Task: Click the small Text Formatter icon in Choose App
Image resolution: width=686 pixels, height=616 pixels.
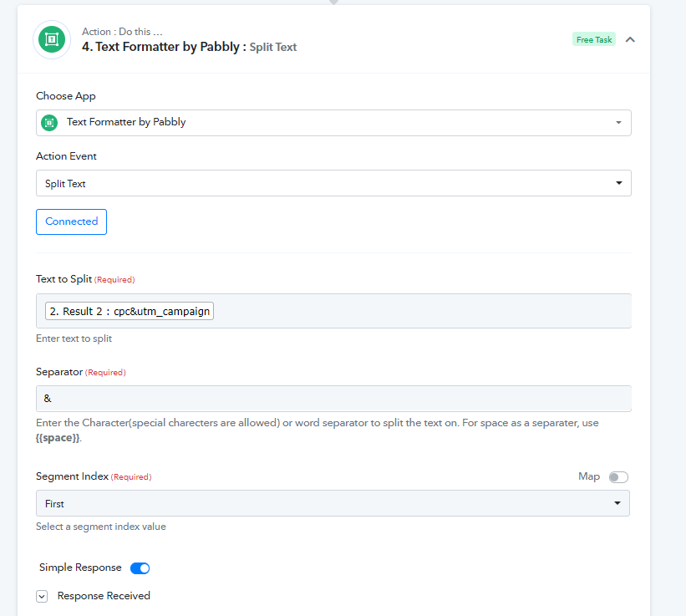Action: click(x=49, y=123)
